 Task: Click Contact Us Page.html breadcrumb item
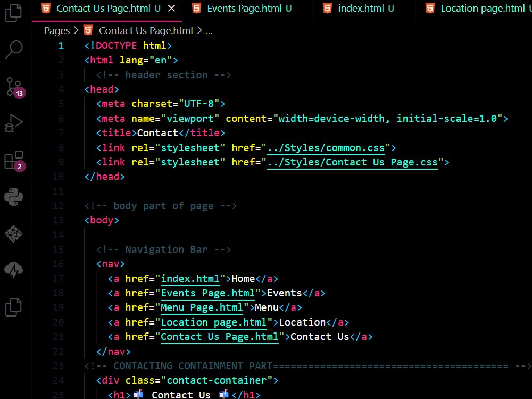point(146,30)
